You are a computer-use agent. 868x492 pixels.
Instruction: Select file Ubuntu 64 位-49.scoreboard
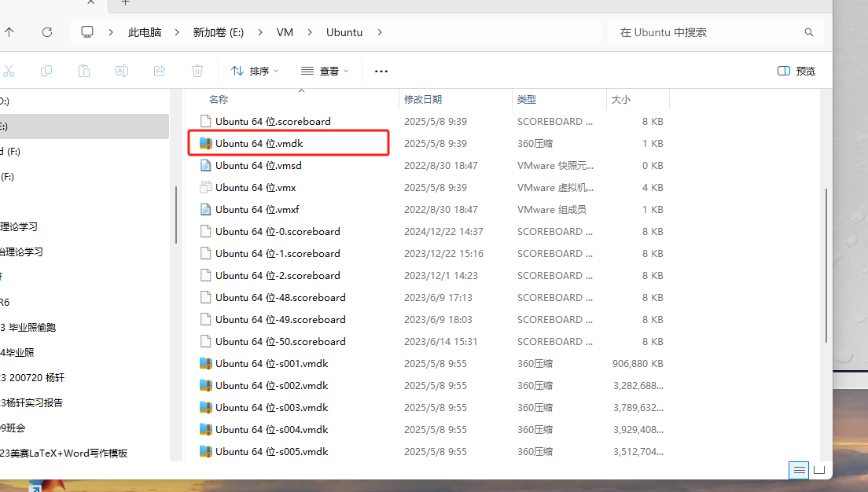pos(280,320)
